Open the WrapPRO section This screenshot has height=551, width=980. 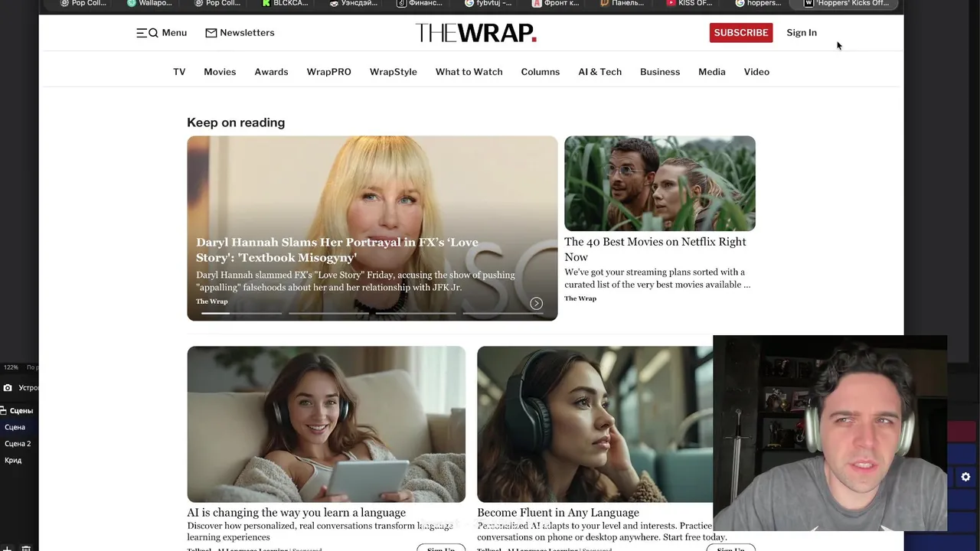[x=329, y=72]
